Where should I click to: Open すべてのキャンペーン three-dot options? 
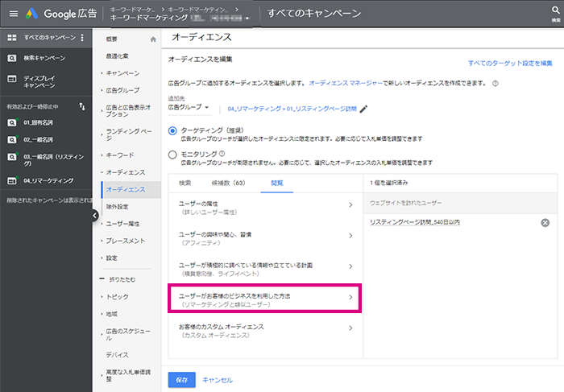[82, 37]
